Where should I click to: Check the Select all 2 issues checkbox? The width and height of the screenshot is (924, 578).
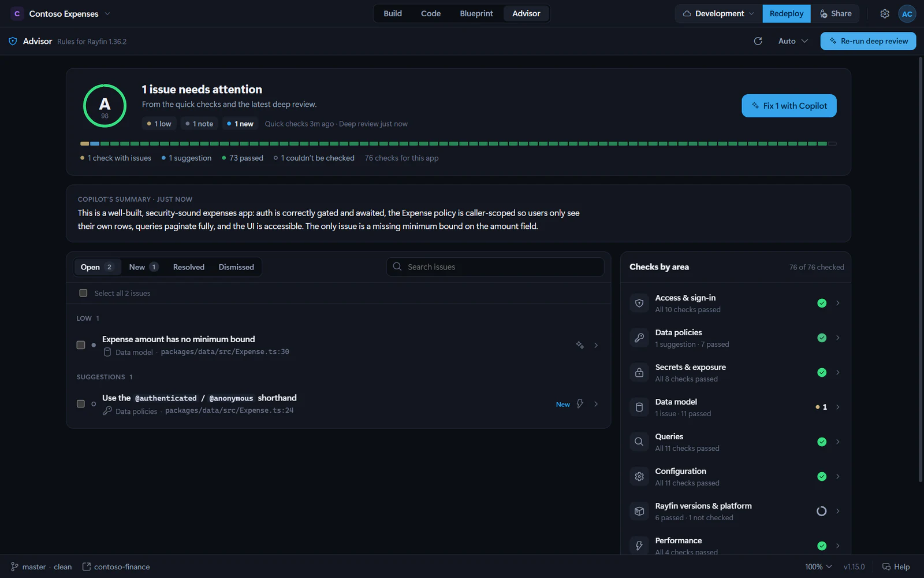click(x=83, y=293)
